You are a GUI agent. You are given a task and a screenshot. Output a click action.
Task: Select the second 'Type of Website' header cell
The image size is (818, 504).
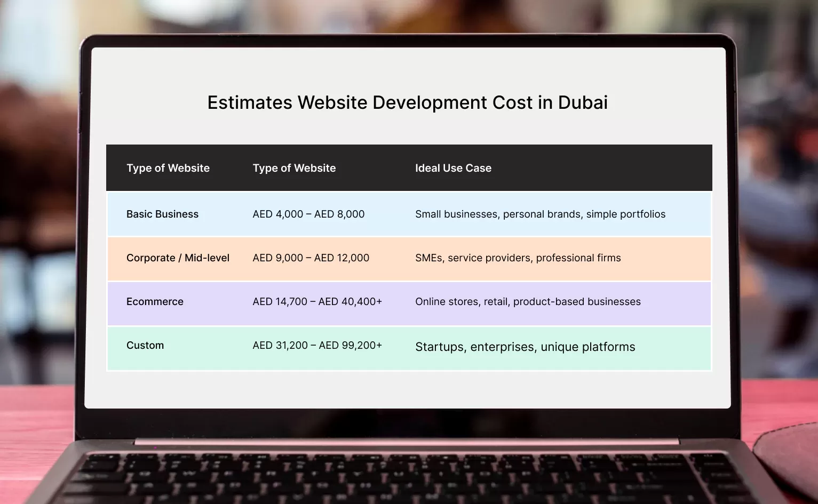tap(294, 168)
